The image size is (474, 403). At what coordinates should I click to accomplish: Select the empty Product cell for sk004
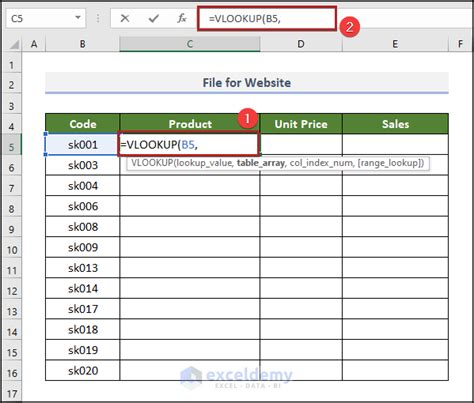pyautogui.click(x=190, y=186)
